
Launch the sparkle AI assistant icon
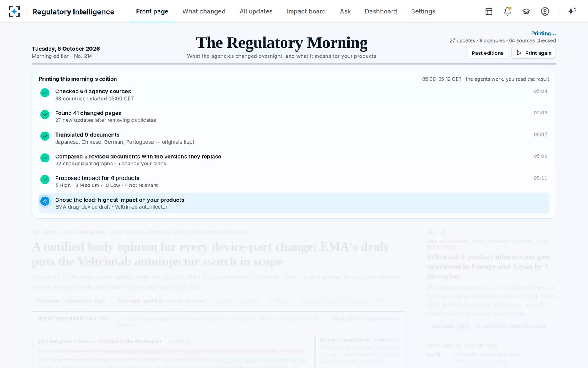[x=572, y=11]
